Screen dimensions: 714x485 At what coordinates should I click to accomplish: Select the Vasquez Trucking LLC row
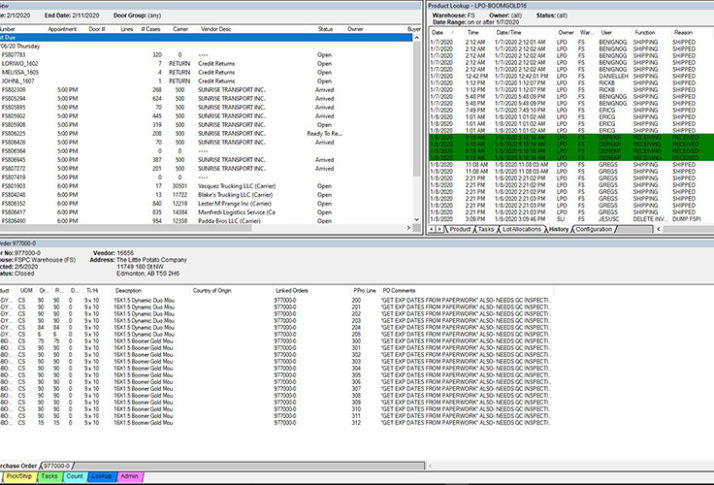206,186
